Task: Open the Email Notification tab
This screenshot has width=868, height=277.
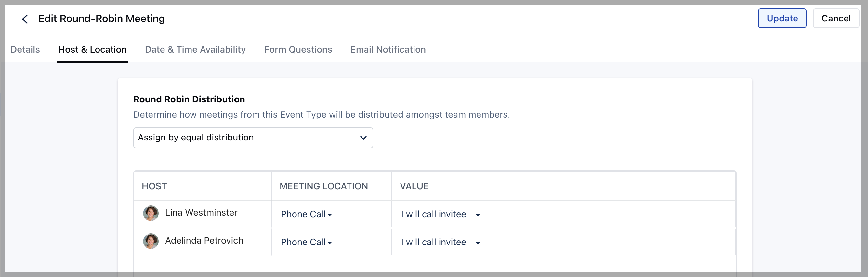Action: (388, 49)
